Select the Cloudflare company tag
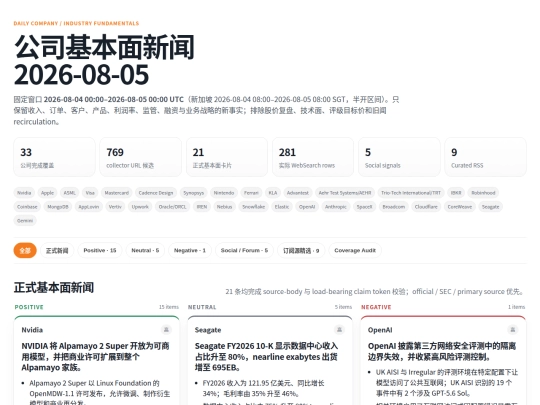This screenshot has width=540, height=405. tap(426, 207)
